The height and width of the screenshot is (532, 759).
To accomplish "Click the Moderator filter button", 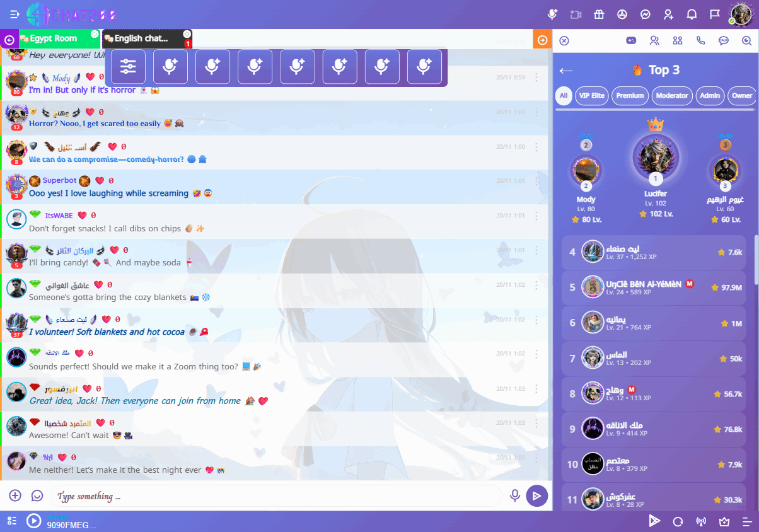I will (671, 96).
